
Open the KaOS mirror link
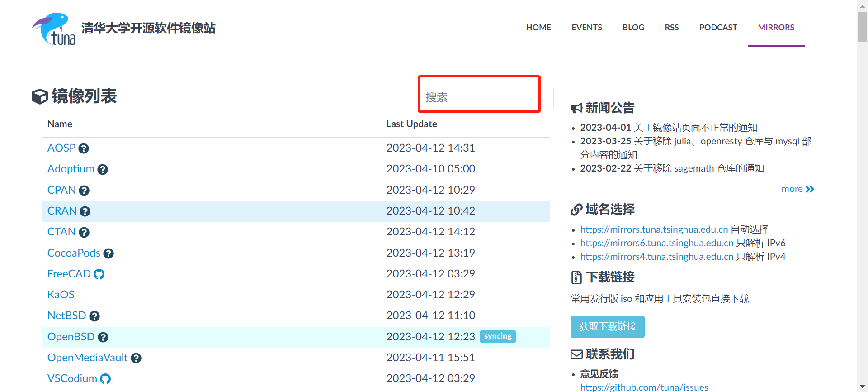pos(61,295)
